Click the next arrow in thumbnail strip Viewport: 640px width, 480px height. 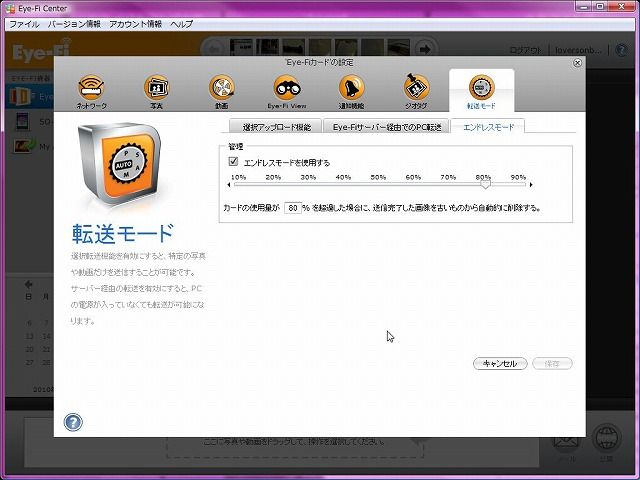[x=425, y=49]
